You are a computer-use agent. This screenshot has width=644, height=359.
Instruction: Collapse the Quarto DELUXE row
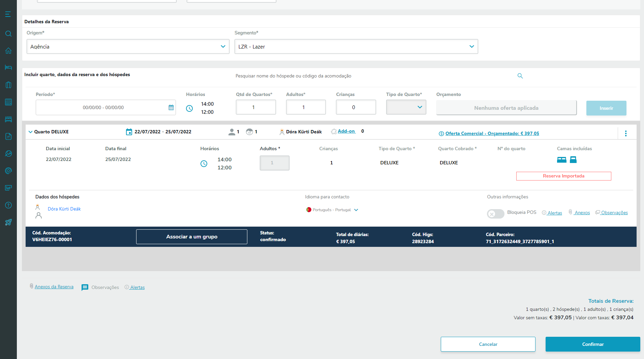tap(30, 132)
